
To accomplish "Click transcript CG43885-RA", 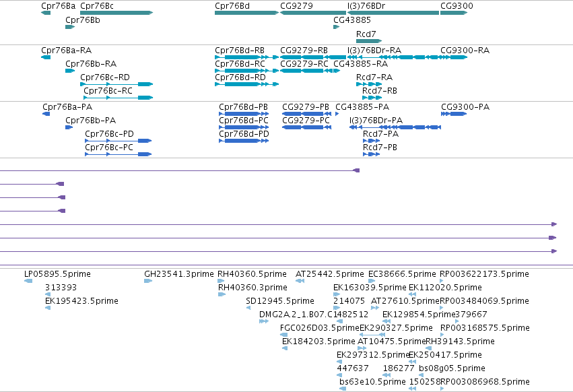I will point(361,64).
